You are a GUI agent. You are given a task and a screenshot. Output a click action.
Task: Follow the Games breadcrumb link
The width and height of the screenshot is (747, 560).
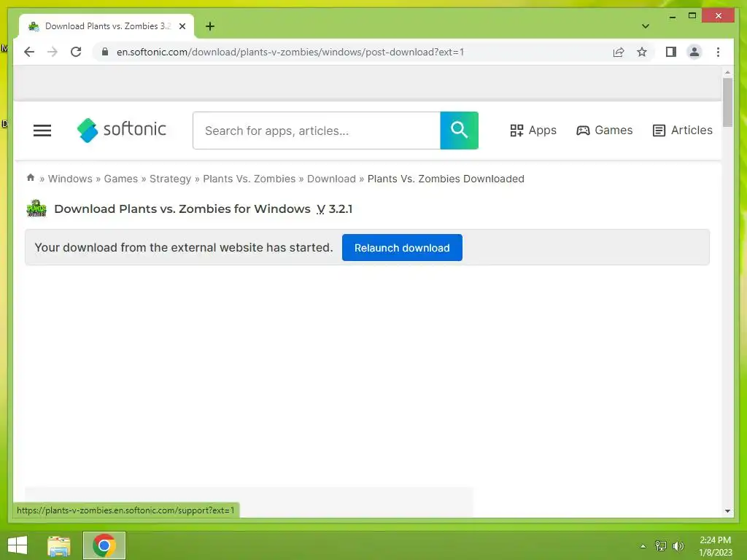(120, 179)
